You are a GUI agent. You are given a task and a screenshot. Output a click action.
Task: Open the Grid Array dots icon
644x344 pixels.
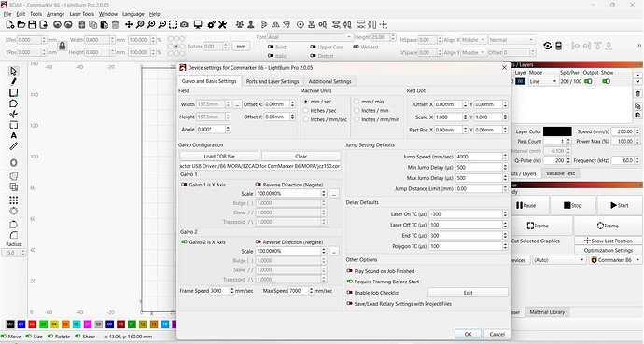point(14,200)
